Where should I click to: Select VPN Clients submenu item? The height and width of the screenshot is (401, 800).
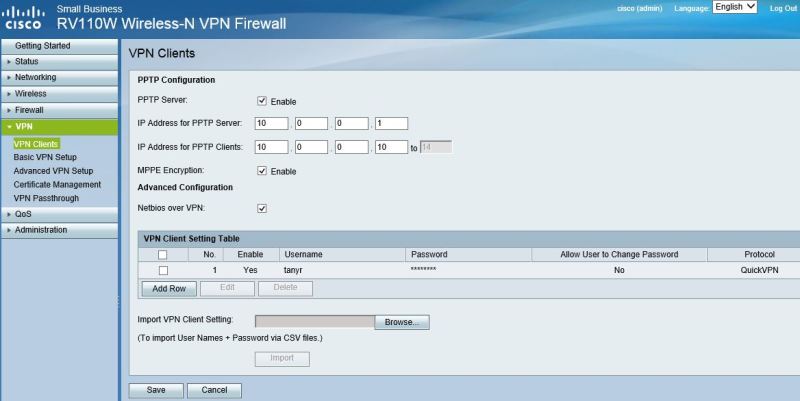[36, 144]
